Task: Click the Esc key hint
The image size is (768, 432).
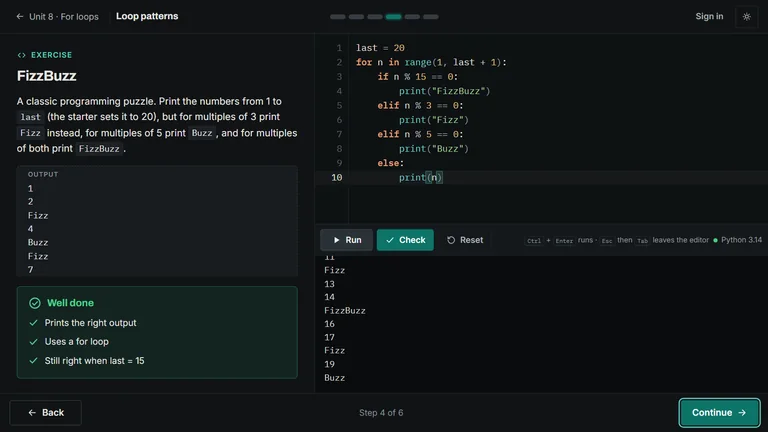Action: 606,241
